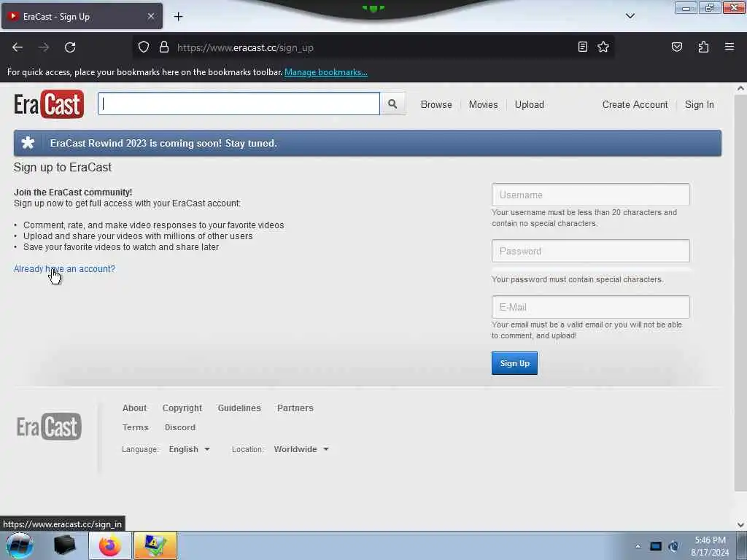Open the extensions puzzle icon
Viewport: 747px width, 560px height.
tap(703, 47)
